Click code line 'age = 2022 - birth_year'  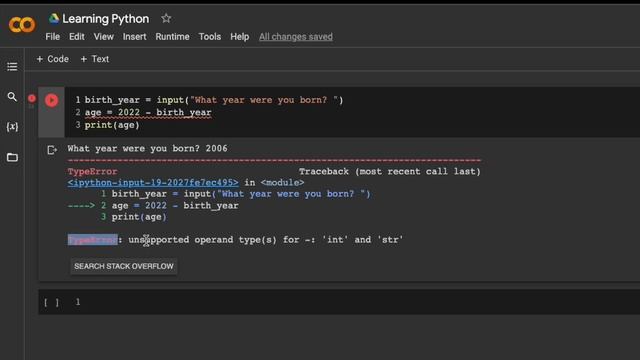click(x=148, y=113)
